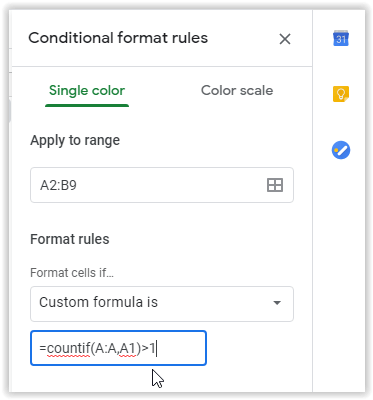Click the select data range grid icon

point(275,185)
